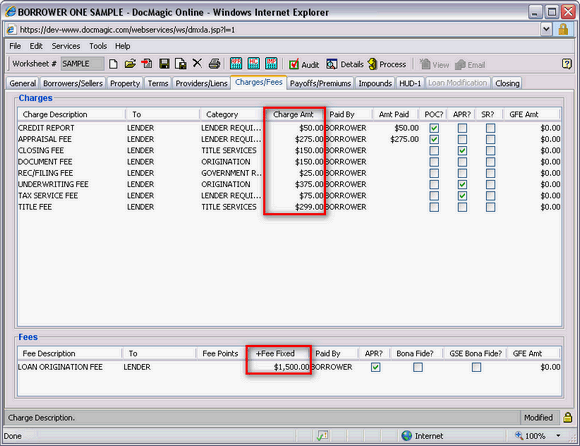The image size is (580, 446).
Task: Switch to the Terms tab
Action: [x=158, y=83]
